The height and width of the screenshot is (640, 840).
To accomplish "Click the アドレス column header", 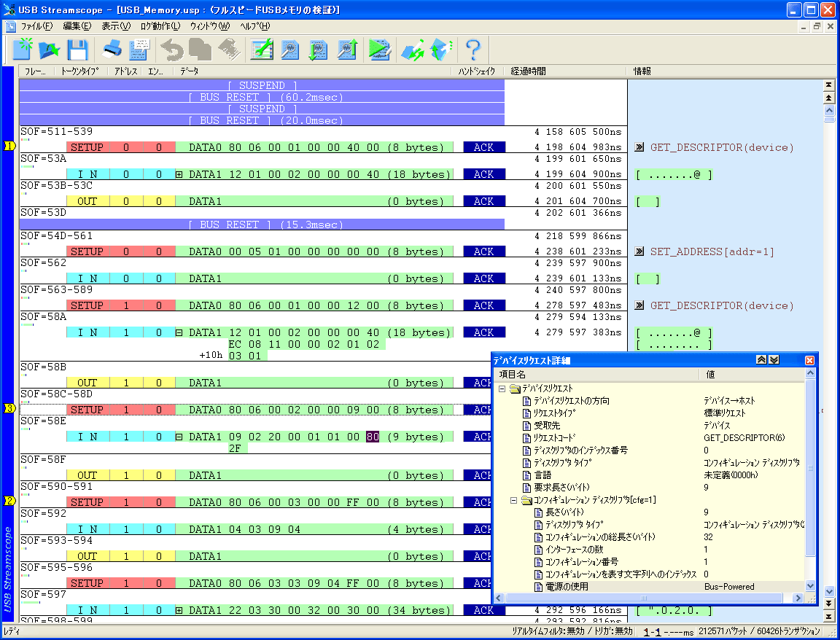I will coord(125,71).
